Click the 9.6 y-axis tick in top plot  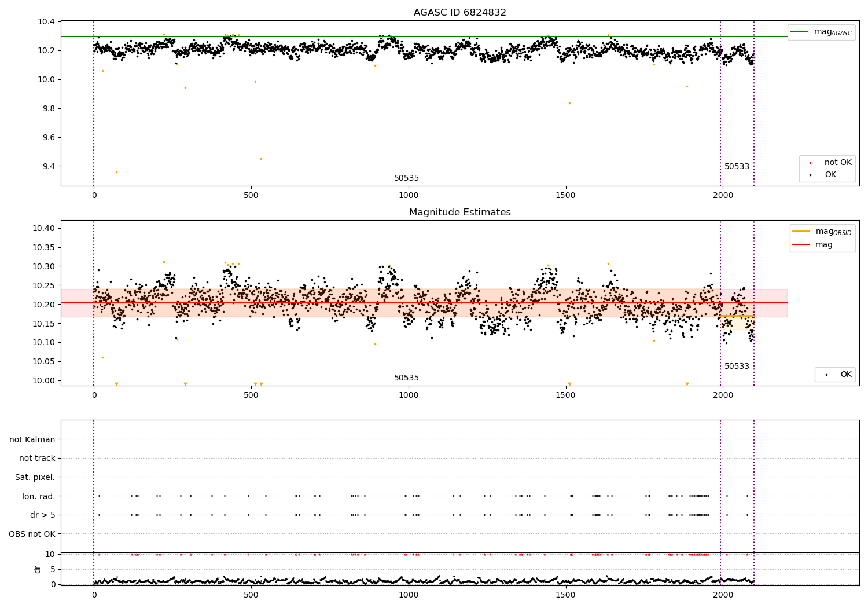[x=49, y=138]
